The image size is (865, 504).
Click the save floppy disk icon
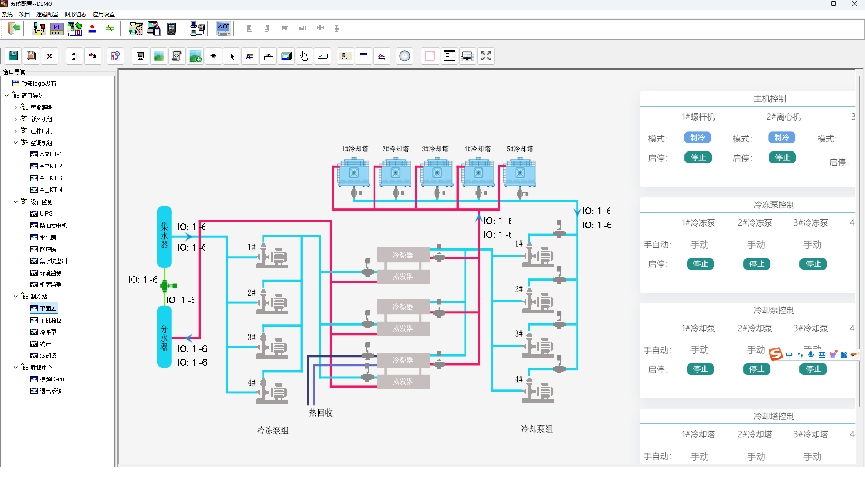(x=13, y=56)
